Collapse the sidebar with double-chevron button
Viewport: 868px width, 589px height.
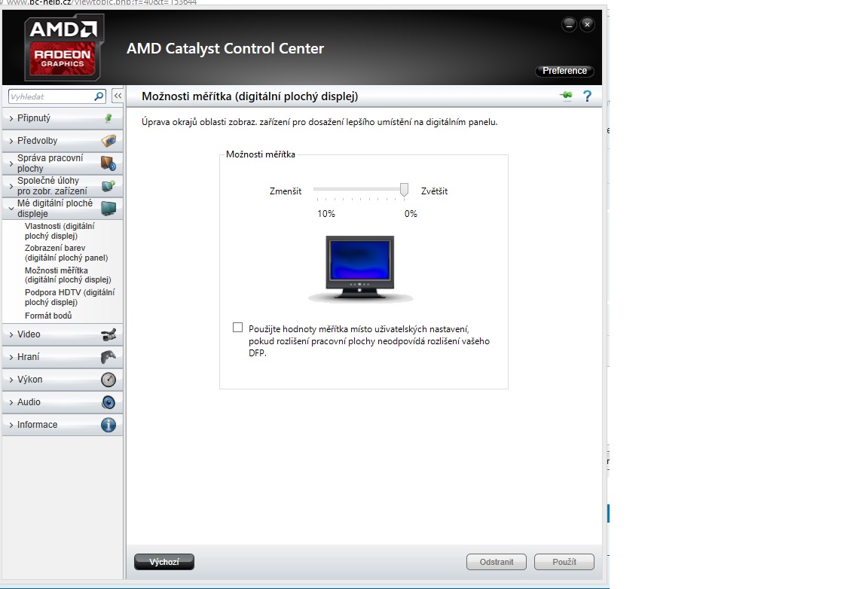tap(118, 96)
